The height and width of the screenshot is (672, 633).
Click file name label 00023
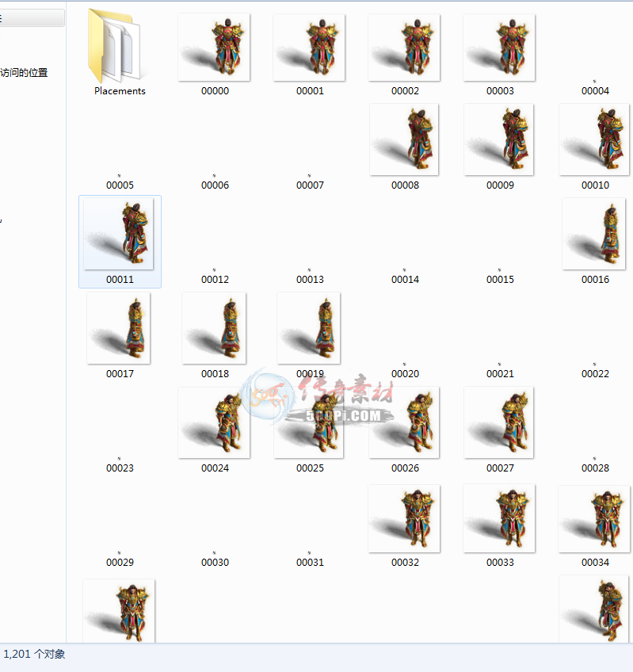pyautogui.click(x=120, y=468)
